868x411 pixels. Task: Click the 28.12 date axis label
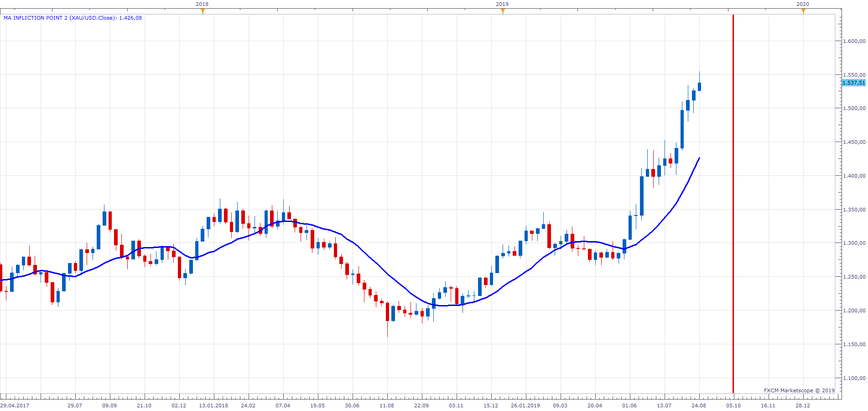[803, 406]
